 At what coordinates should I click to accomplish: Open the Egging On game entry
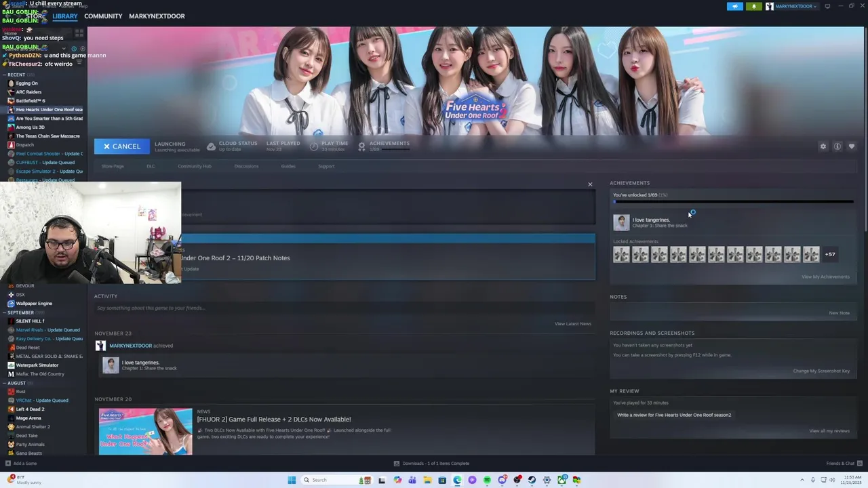[x=26, y=83]
